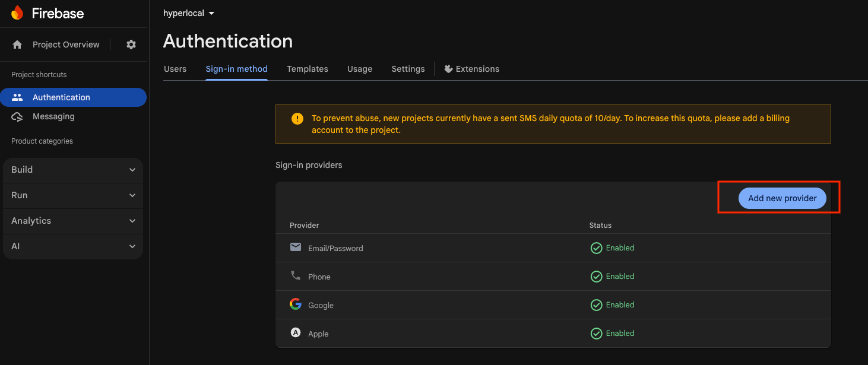Click the Email/Password envelope icon
This screenshot has width=868, height=365.
pyautogui.click(x=296, y=247)
